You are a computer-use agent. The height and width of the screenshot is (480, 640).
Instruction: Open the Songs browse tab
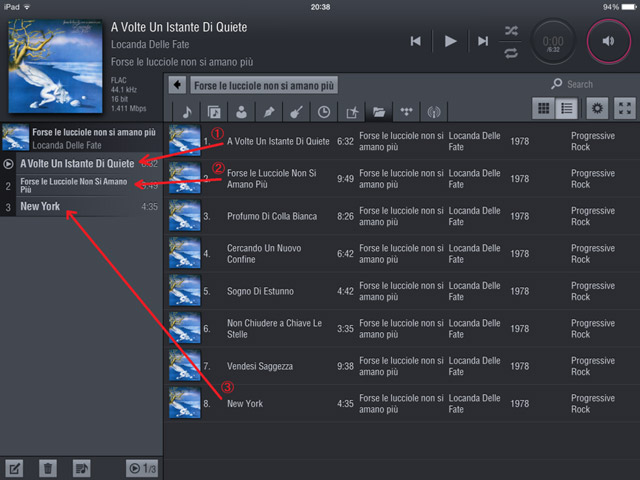click(187, 111)
